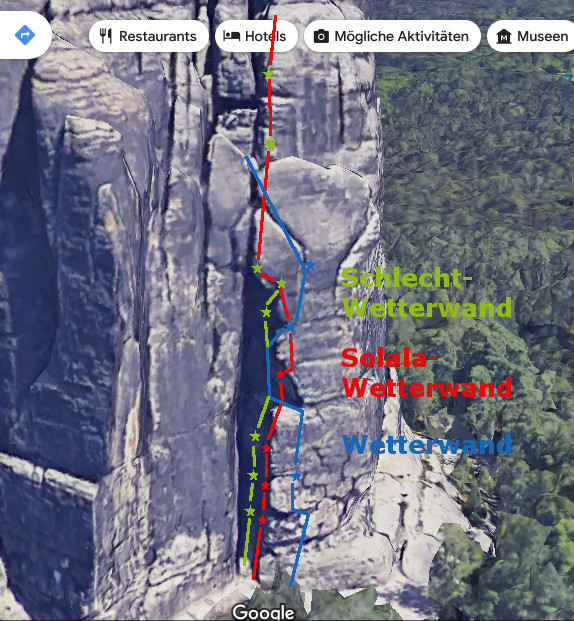Filter map by Restaurants
574x621 pixels.
(x=149, y=36)
